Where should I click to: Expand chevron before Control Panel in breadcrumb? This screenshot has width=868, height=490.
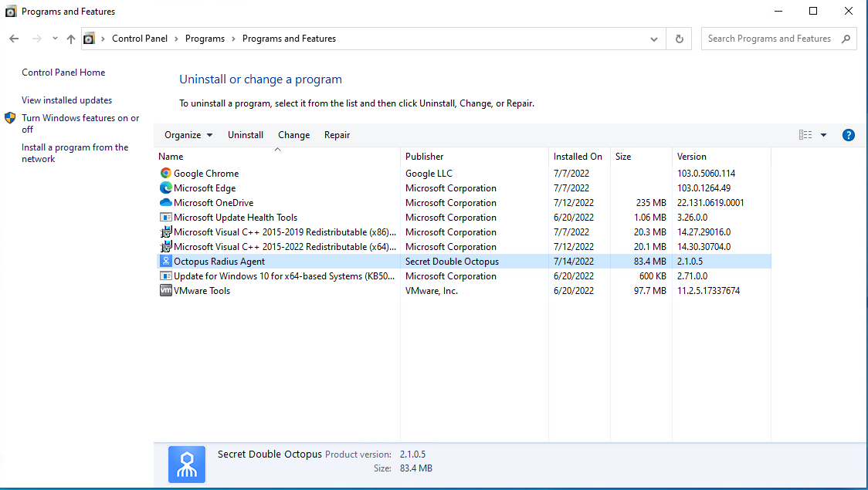click(103, 39)
